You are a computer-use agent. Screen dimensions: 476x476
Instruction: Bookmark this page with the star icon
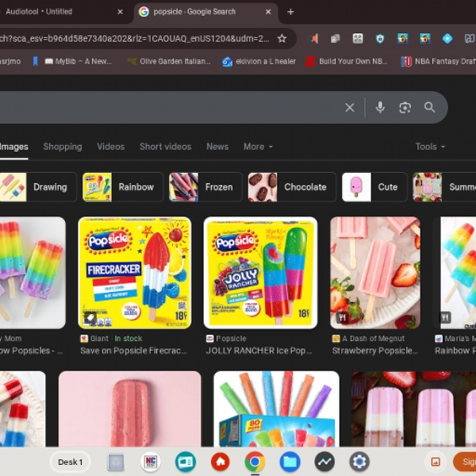(282, 39)
